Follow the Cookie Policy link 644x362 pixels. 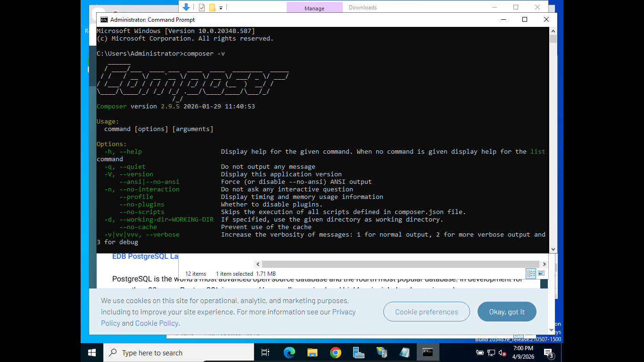(157, 323)
